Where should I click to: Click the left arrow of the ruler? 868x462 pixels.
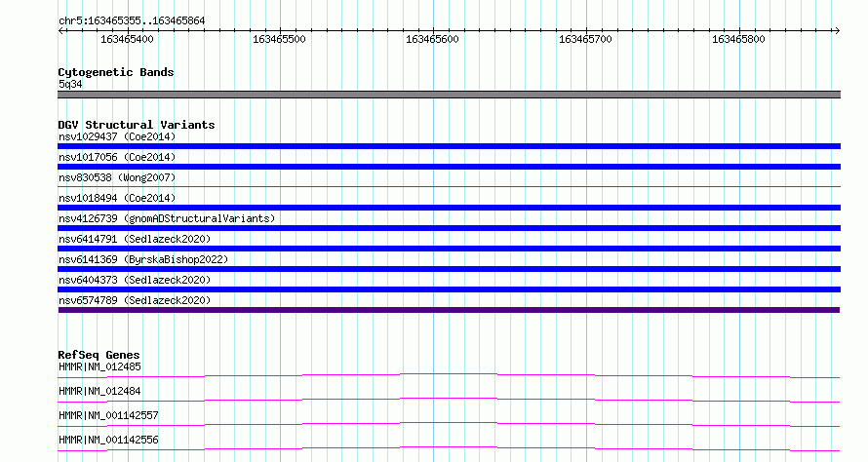click(61, 31)
